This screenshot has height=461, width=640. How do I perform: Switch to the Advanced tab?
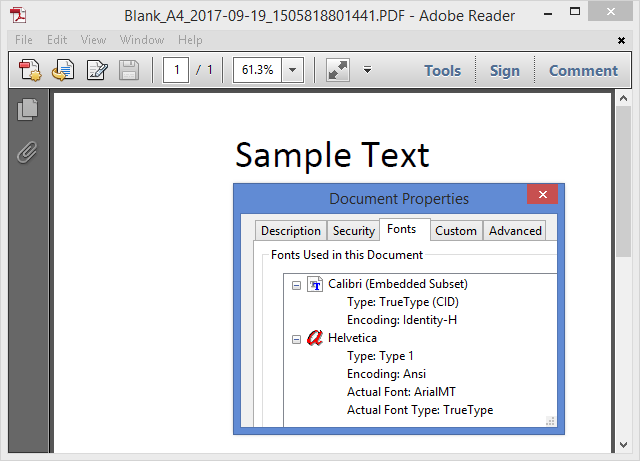[x=516, y=231]
